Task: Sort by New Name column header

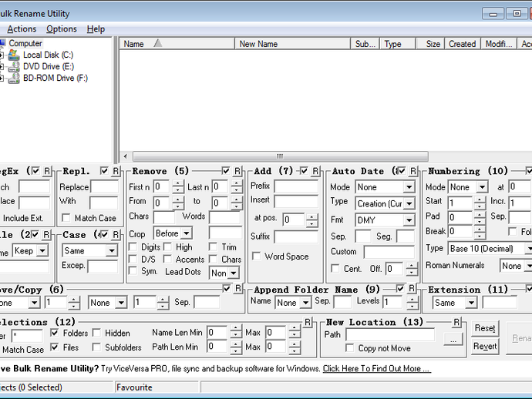Action: pos(293,44)
